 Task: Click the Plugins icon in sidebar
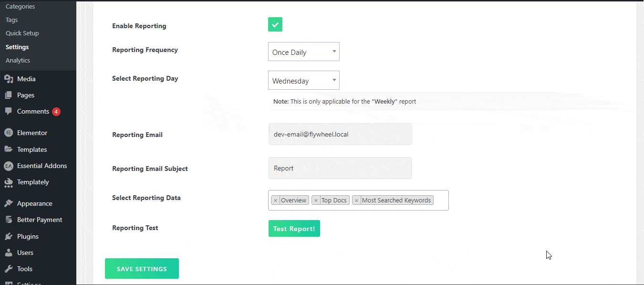(9, 237)
